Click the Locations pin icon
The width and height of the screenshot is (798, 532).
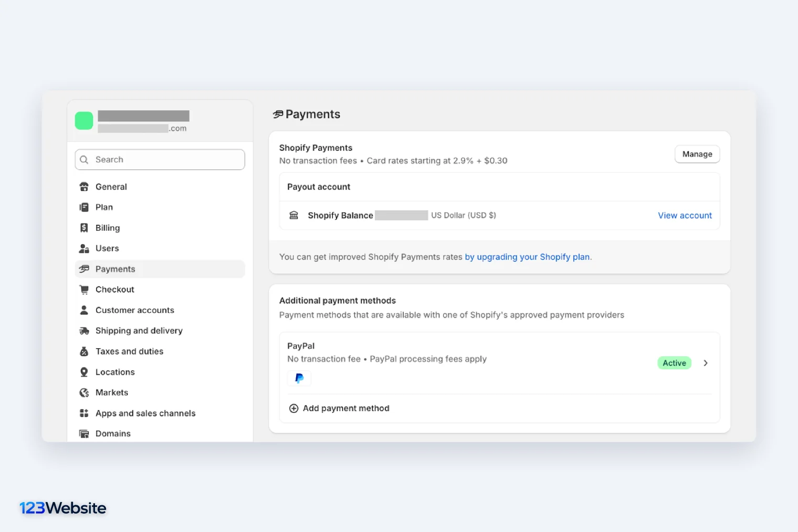(x=84, y=372)
